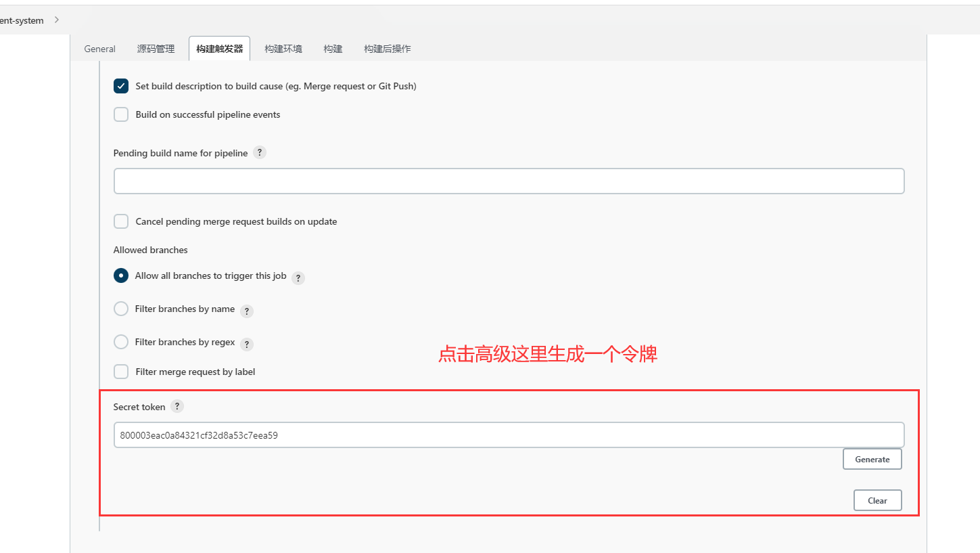
Task: Click the Clear button
Action: tap(877, 500)
